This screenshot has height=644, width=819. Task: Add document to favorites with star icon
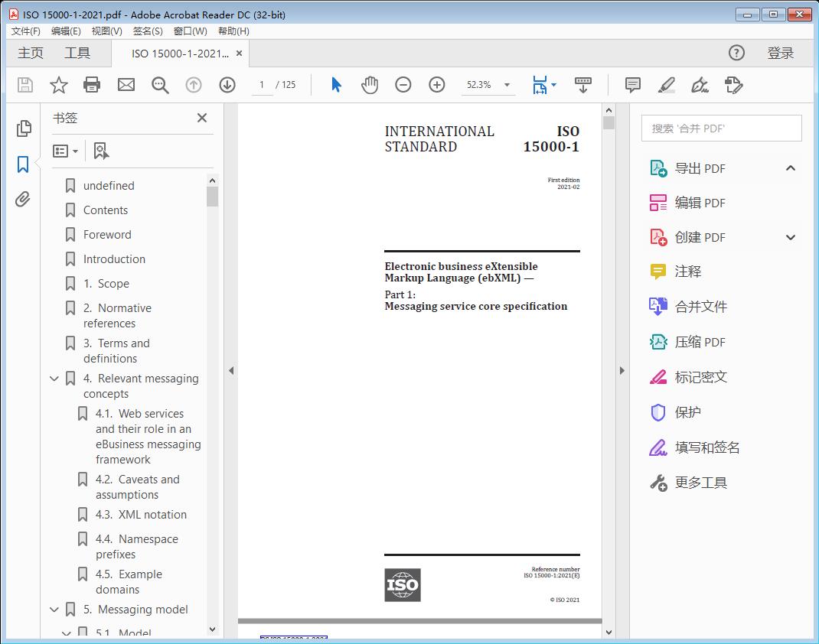pos(58,85)
